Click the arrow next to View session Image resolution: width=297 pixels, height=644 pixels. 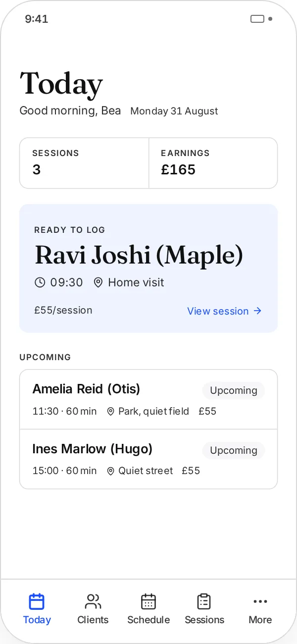(257, 311)
